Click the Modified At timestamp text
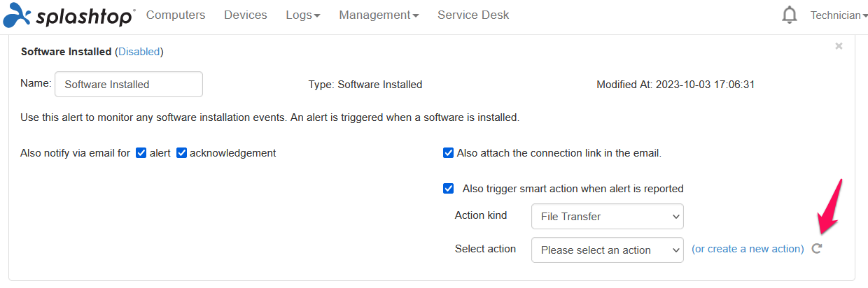The height and width of the screenshot is (288, 868). point(675,85)
